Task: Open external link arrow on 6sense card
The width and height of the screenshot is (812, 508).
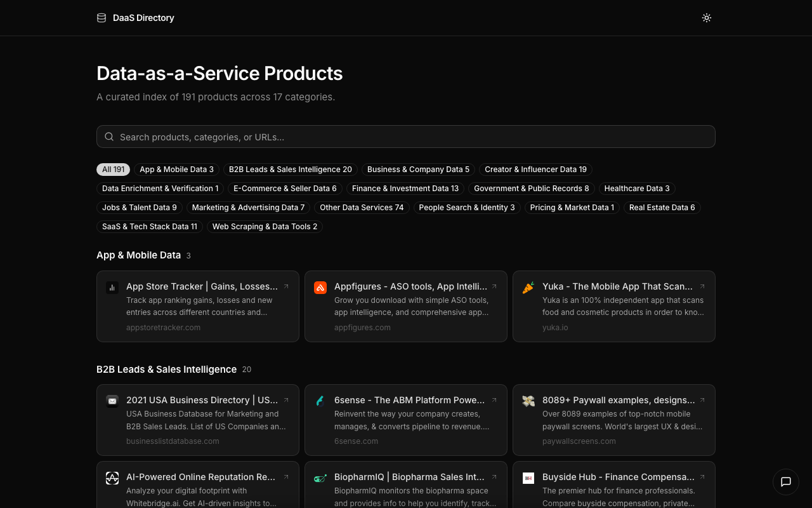Action: (494, 400)
